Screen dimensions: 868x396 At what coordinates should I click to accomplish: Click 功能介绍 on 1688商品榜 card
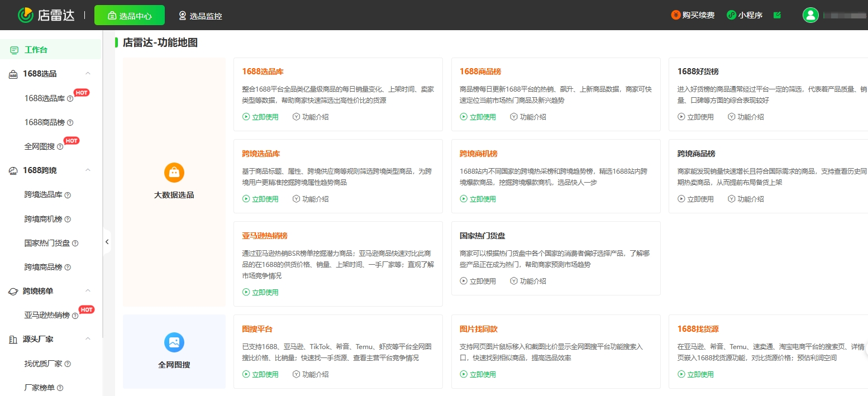pyautogui.click(x=528, y=117)
